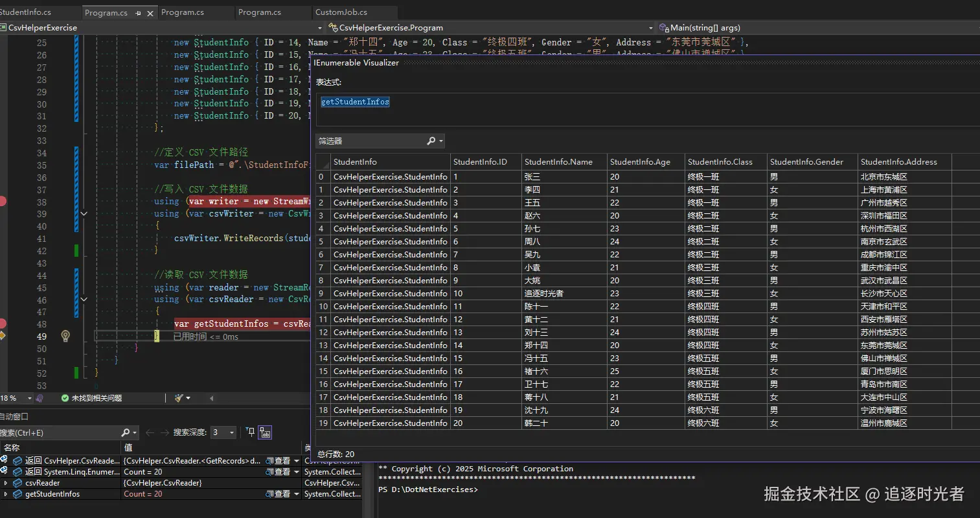Screen dimensions: 980x518
Task: Click the StudentInfo.Age column header
Action: 640,162
